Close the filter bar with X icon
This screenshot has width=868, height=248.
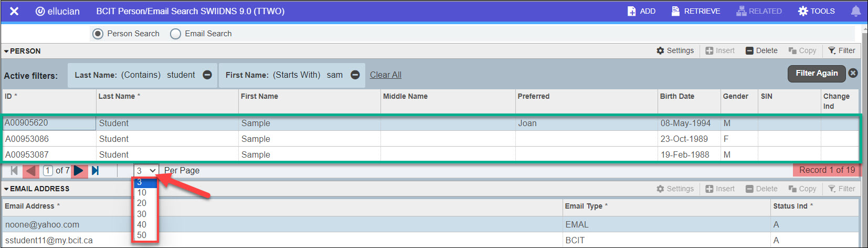(853, 73)
